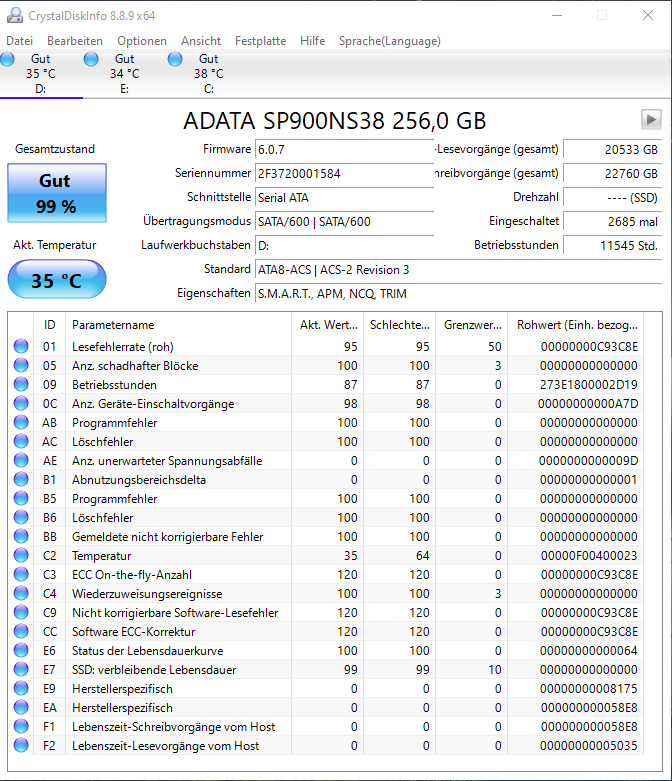This screenshot has height=781, width=672.
Task: Click the Grenzwert column header
Action: point(472,325)
